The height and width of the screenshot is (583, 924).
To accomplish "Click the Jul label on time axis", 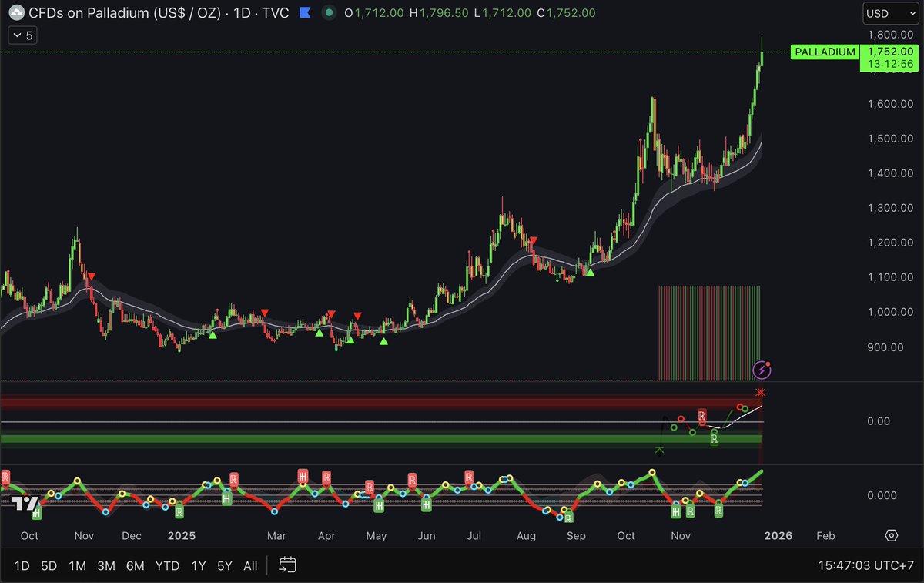I will pos(474,535).
